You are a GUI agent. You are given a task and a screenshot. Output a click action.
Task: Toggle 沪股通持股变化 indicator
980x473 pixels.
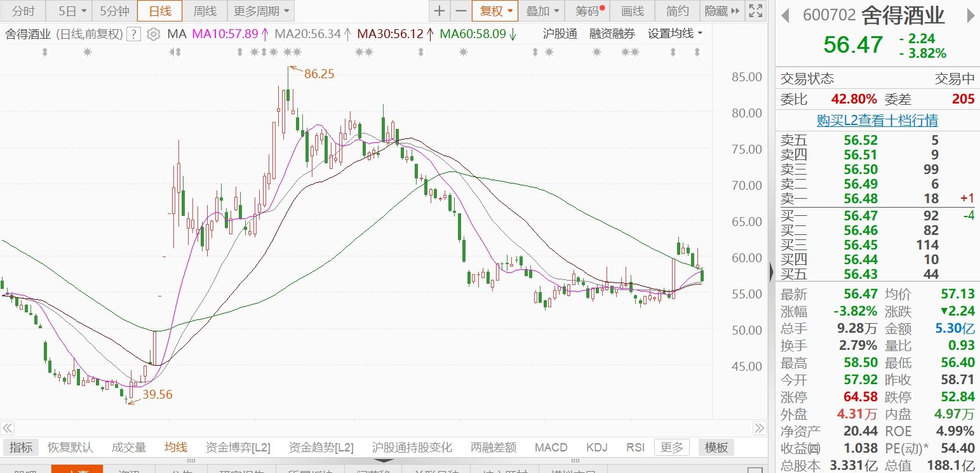[412, 447]
